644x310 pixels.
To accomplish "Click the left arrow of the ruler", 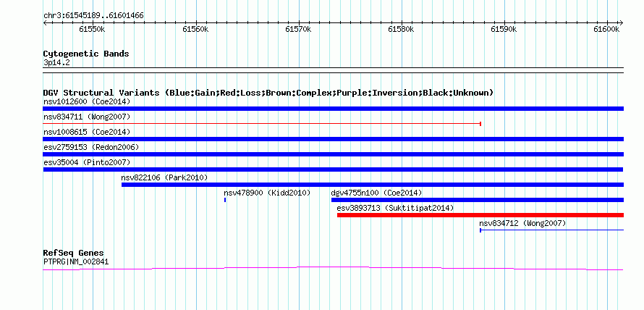I will point(45,22).
